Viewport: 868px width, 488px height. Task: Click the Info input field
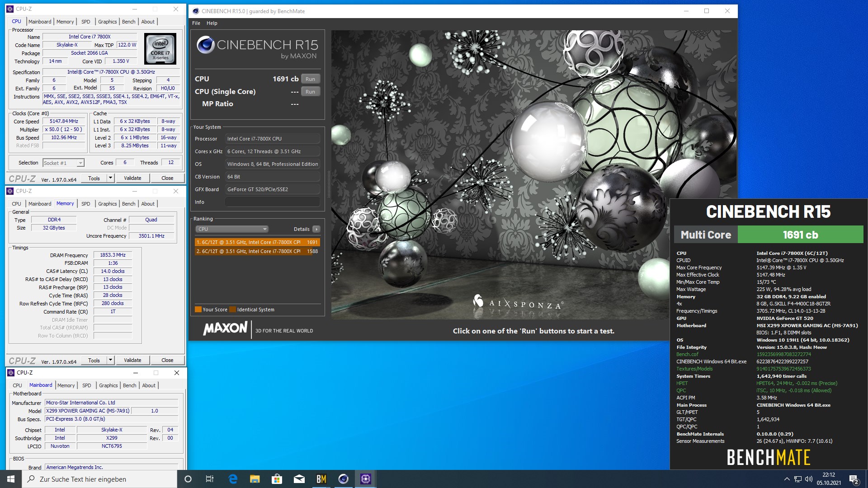(x=273, y=202)
